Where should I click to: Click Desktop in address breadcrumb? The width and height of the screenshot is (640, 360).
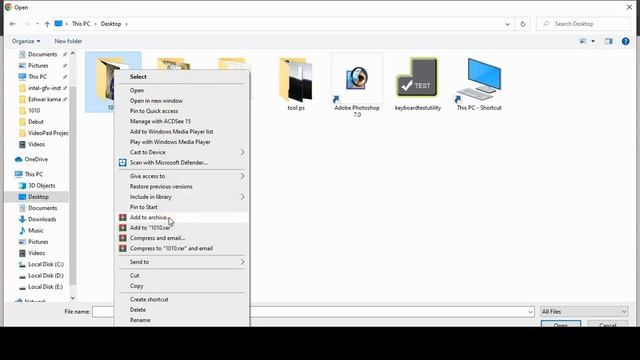pyautogui.click(x=111, y=24)
